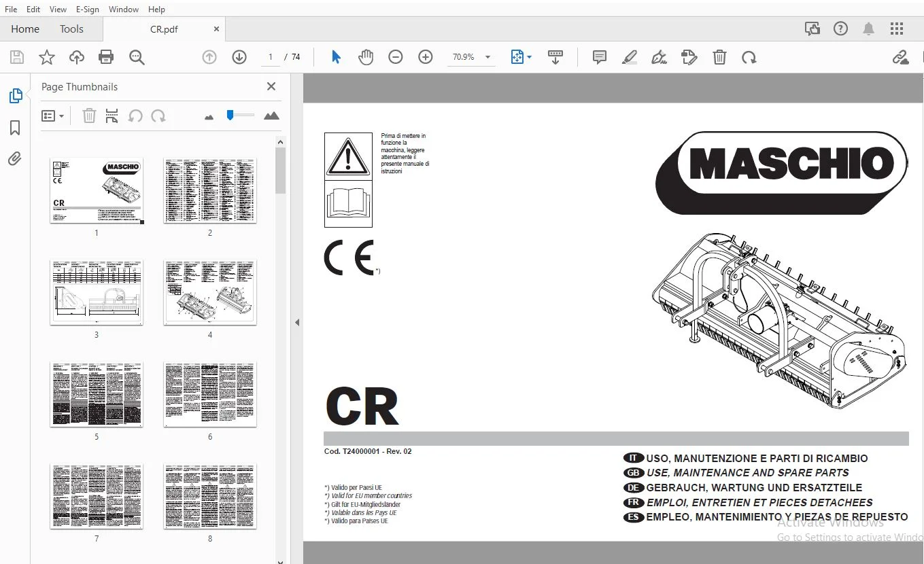
Task: Select page 4 thumbnail
Action: tap(210, 292)
